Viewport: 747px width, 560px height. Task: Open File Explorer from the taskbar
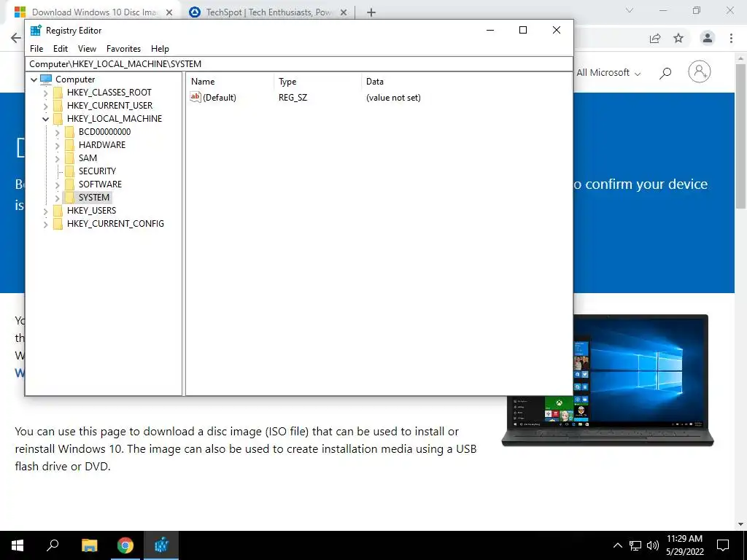click(90, 545)
